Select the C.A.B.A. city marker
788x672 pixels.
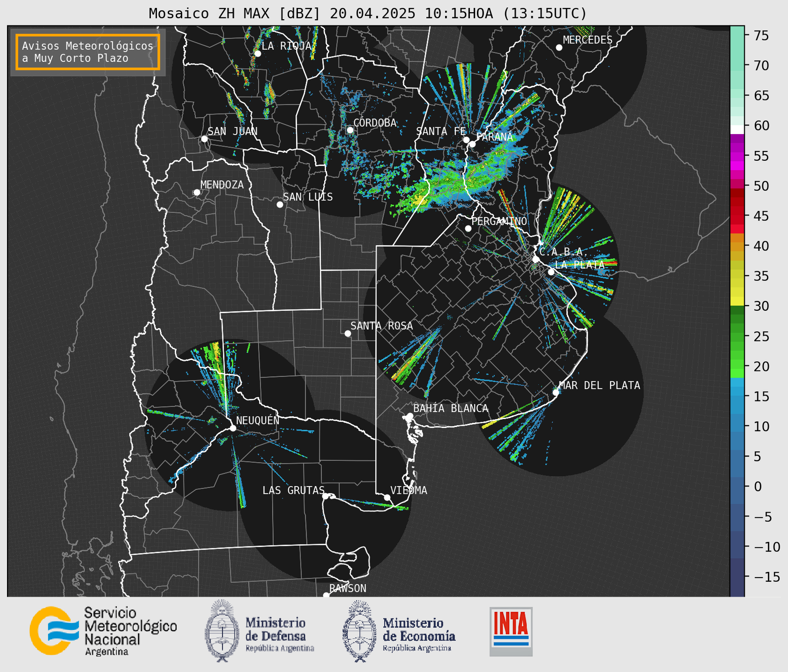[x=536, y=259]
